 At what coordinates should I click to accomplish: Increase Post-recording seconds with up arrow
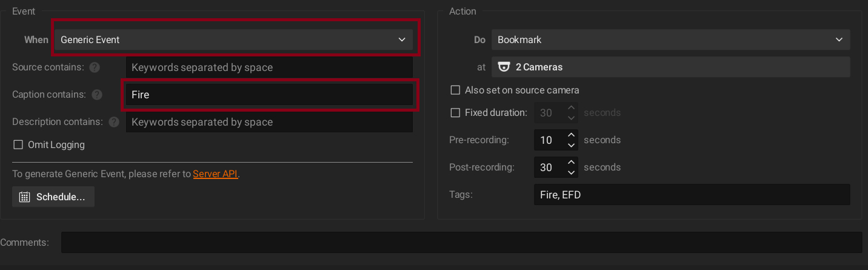coord(571,162)
